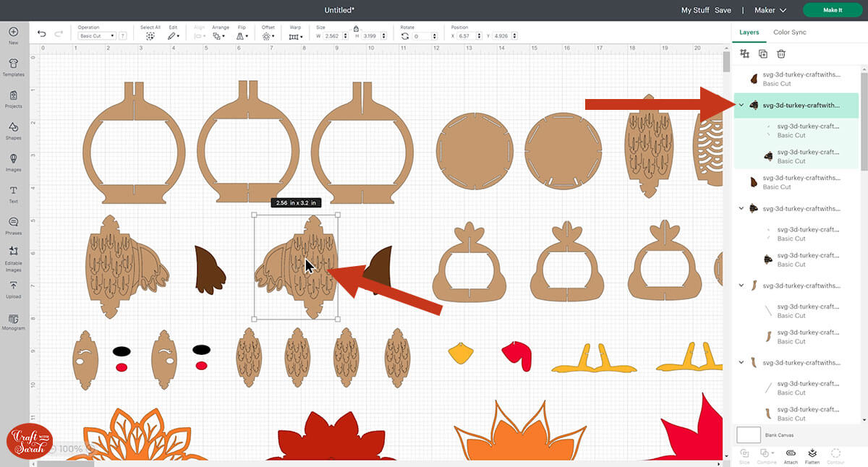Toggle the size aspect ratio lock
Image resolution: width=868 pixels, height=467 pixels.
pyautogui.click(x=355, y=28)
